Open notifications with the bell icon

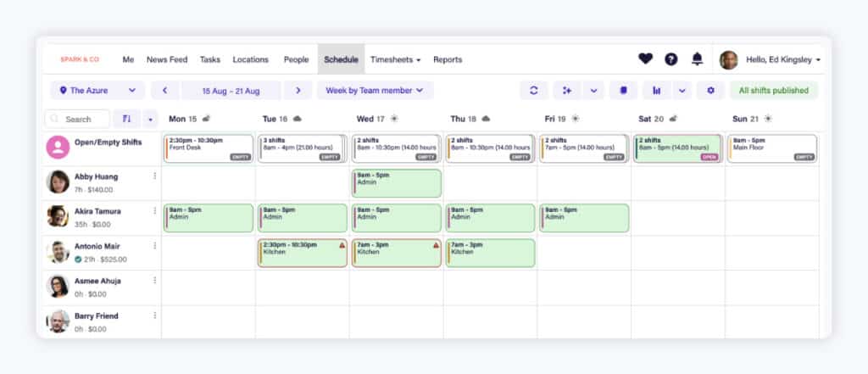pyautogui.click(x=698, y=59)
